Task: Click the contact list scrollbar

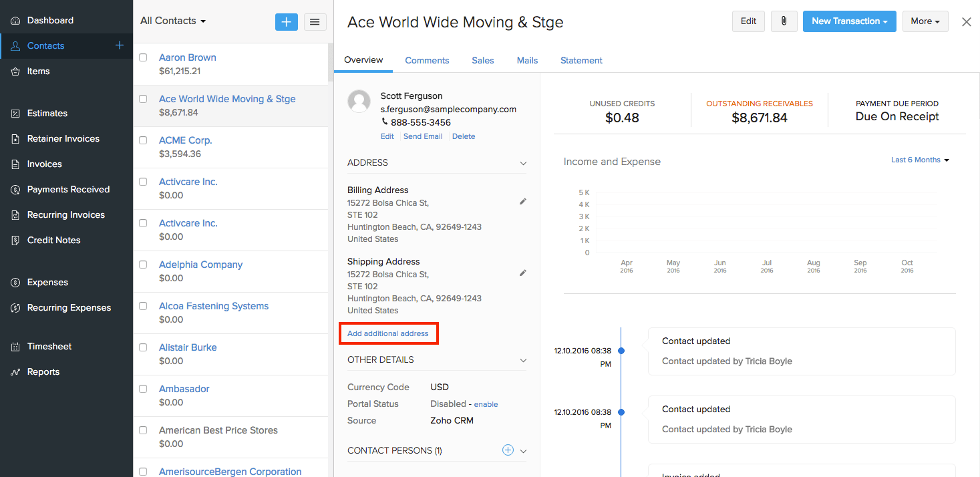Action: (x=330, y=63)
